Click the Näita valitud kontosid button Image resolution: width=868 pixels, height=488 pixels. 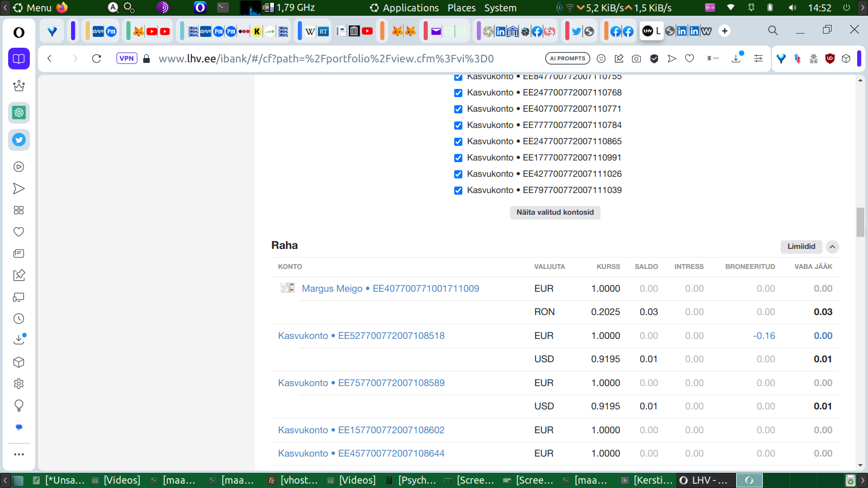click(555, 213)
